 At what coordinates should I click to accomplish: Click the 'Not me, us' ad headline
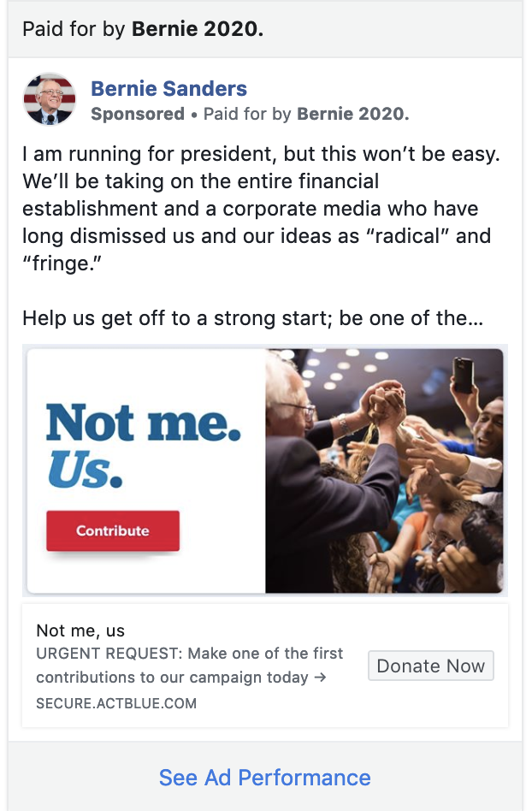click(x=80, y=630)
